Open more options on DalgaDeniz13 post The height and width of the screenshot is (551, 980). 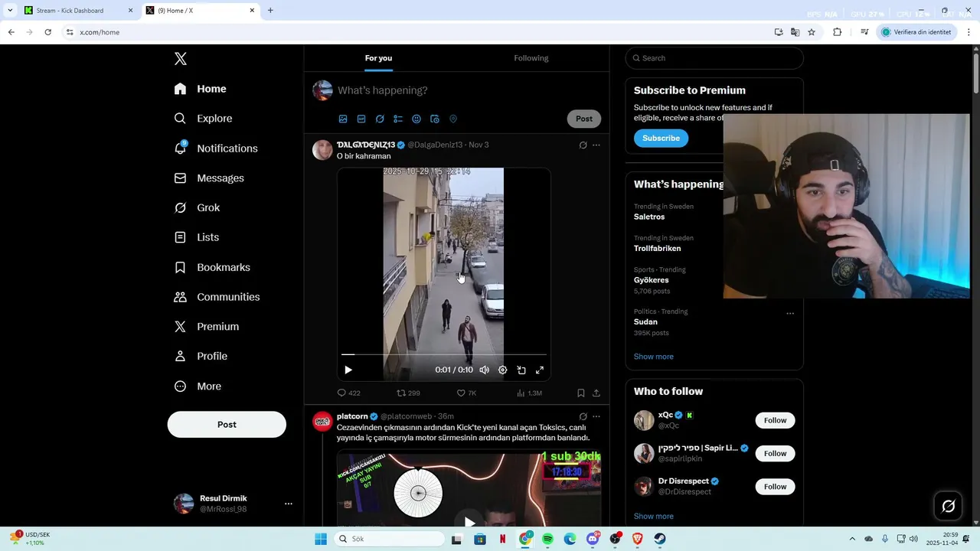(596, 145)
